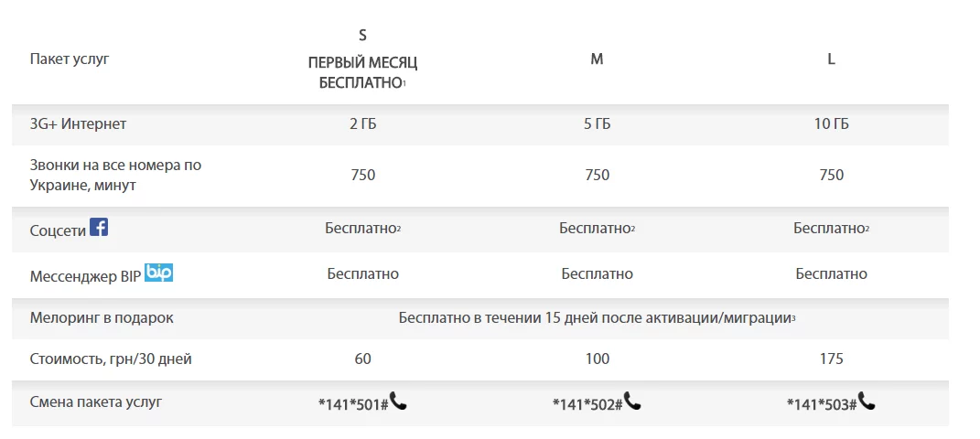The image size is (980, 439).
Task: Click the *141*503# USSD code
Action: tap(822, 403)
